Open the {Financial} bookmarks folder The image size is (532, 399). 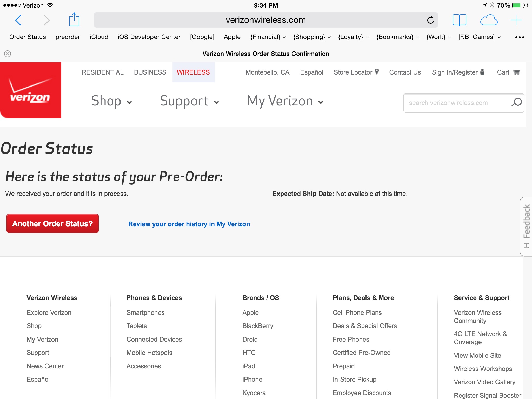(x=268, y=37)
